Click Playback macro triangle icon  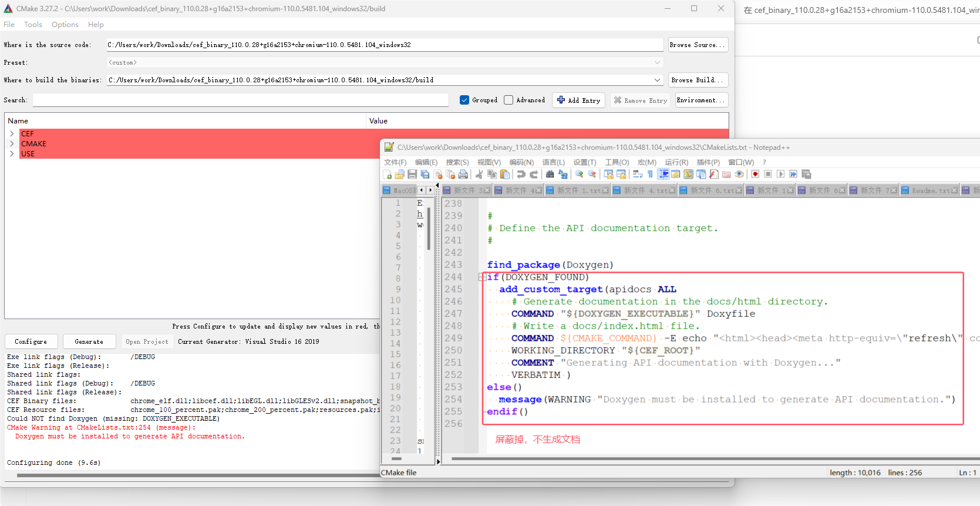(780, 174)
